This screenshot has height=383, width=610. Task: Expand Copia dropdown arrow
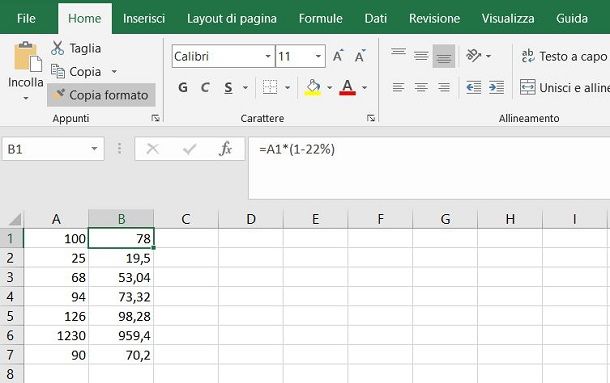tap(114, 72)
